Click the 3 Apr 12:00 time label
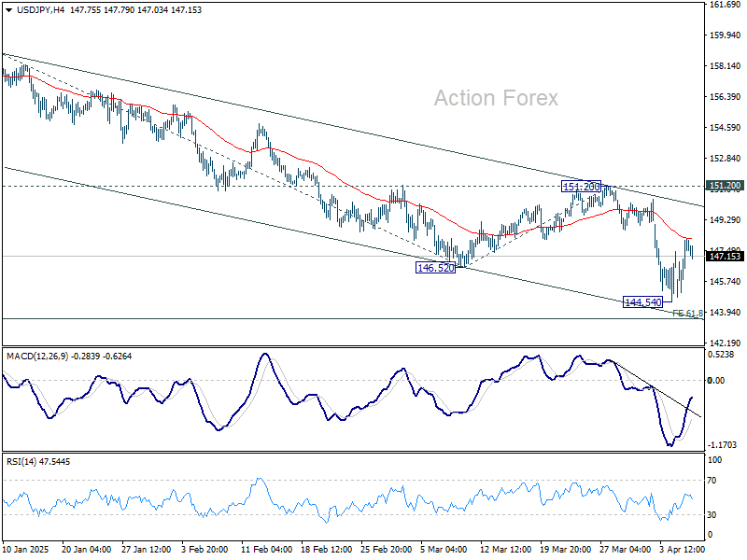The height and width of the screenshot is (560, 747). [x=683, y=550]
